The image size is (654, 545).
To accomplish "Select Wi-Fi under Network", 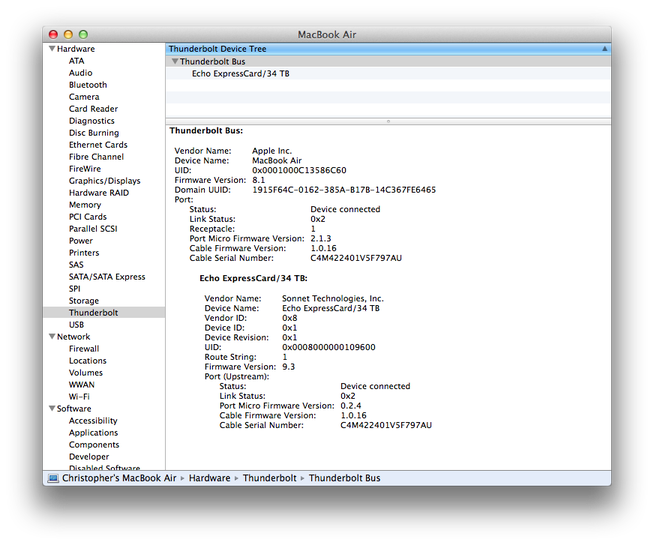I will [79, 397].
